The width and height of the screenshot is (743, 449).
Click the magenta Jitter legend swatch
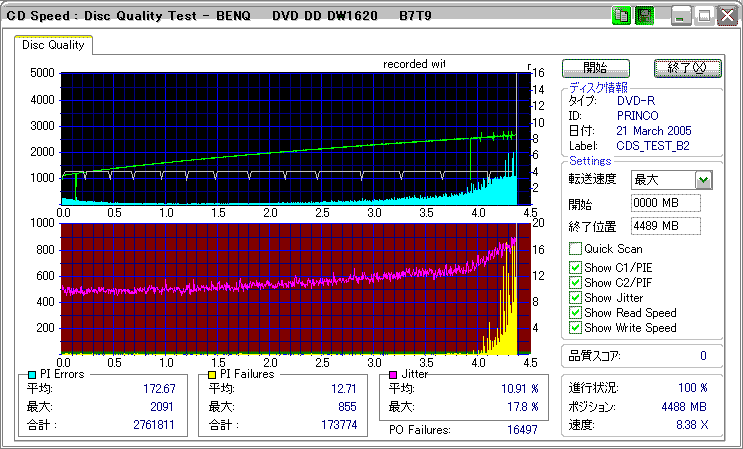tap(393, 374)
